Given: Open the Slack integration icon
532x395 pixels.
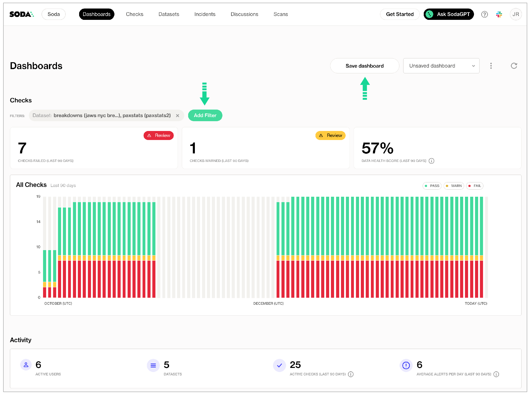Looking at the screenshot, I should pos(499,14).
